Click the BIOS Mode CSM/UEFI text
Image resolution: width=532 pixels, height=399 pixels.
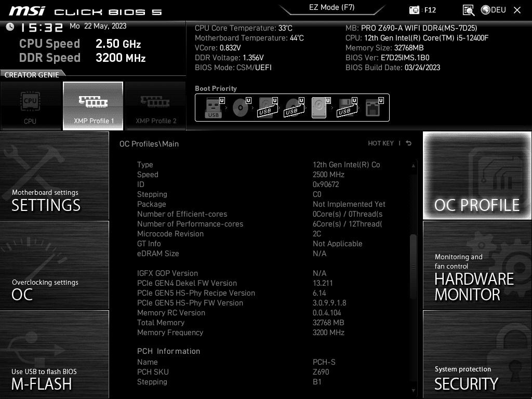[233, 68]
